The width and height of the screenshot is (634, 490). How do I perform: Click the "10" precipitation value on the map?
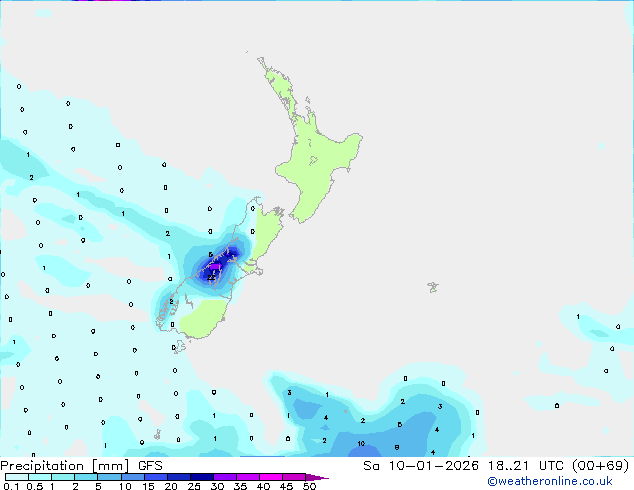click(x=361, y=444)
